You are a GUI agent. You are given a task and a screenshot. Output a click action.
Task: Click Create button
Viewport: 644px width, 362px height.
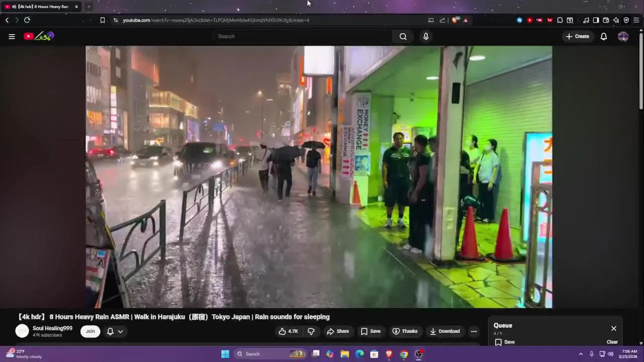pyautogui.click(x=577, y=36)
